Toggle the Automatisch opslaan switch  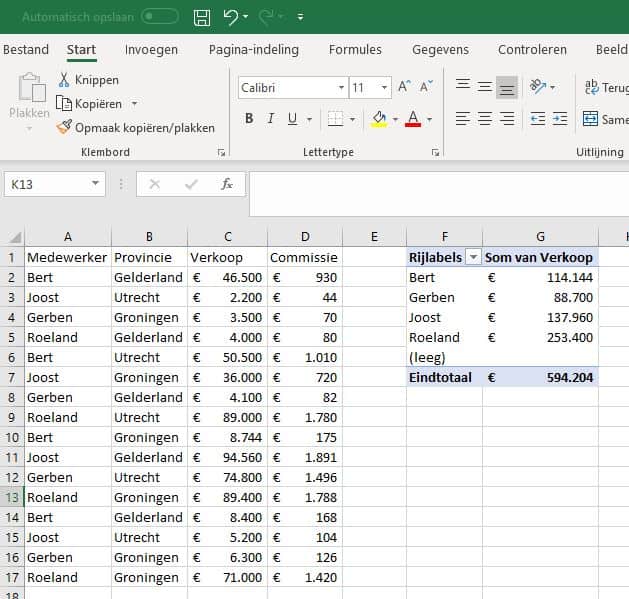tap(160, 17)
